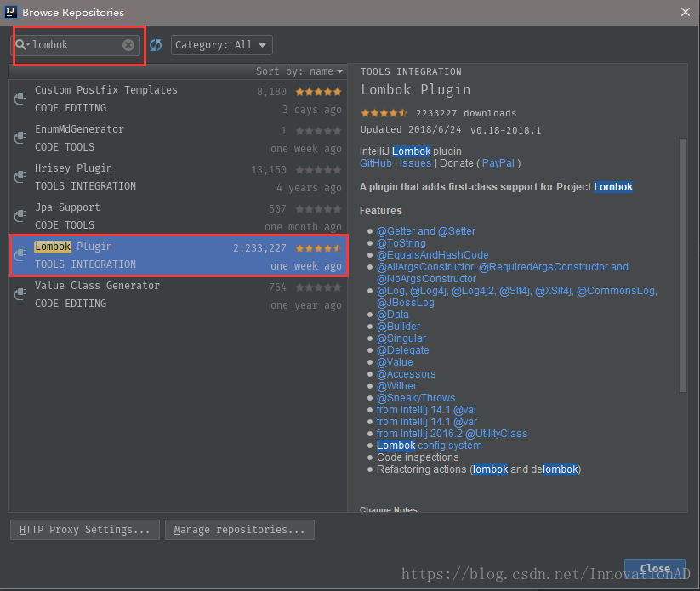Viewport: 700px width, 591px height.
Task: Click the Updated 2018/6/24 text
Action: [x=411, y=129]
